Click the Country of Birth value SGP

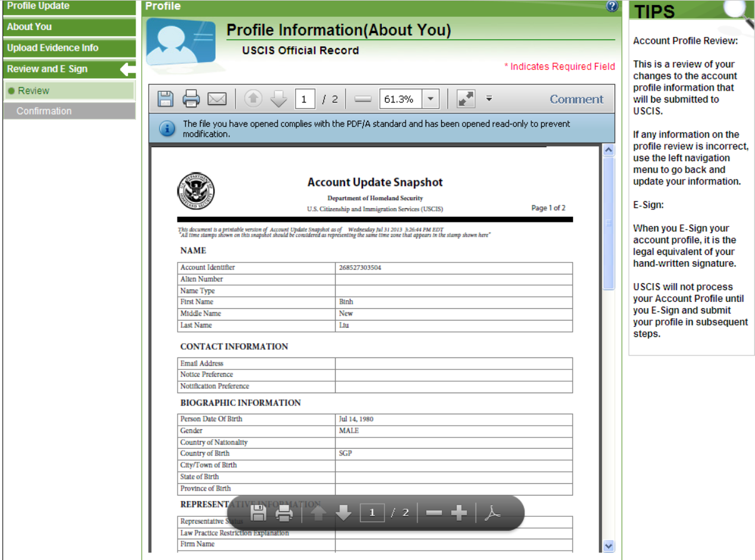[x=345, y=453]
